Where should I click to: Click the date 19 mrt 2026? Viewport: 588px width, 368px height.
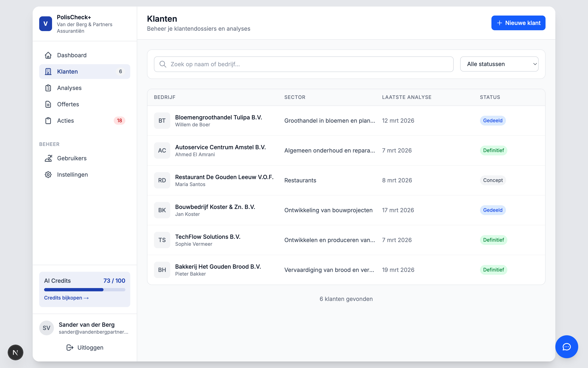pyautogui.click(x=398, y=270)
